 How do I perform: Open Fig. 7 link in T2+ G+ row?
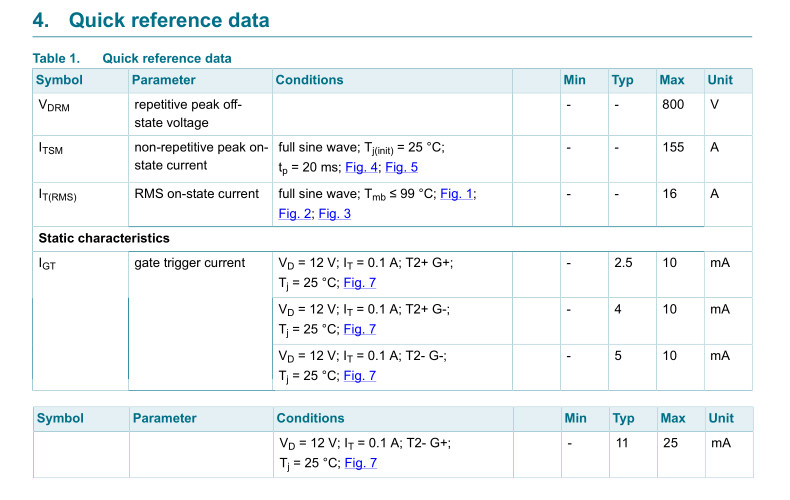point(360,282)
